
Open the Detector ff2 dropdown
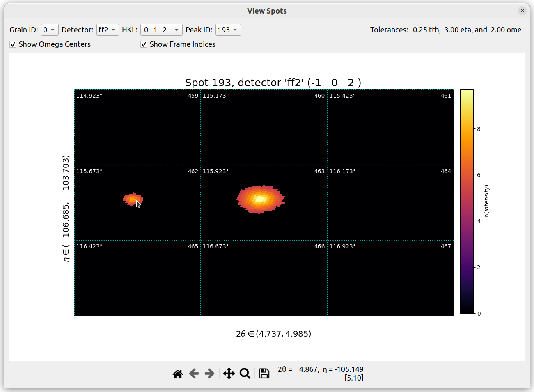coord(108,30)
